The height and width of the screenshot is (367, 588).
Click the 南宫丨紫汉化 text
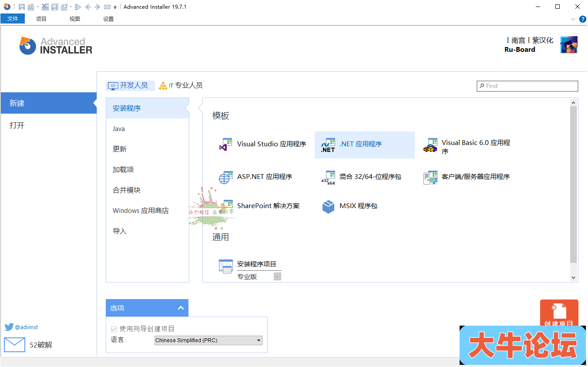[x=530, y=40]
